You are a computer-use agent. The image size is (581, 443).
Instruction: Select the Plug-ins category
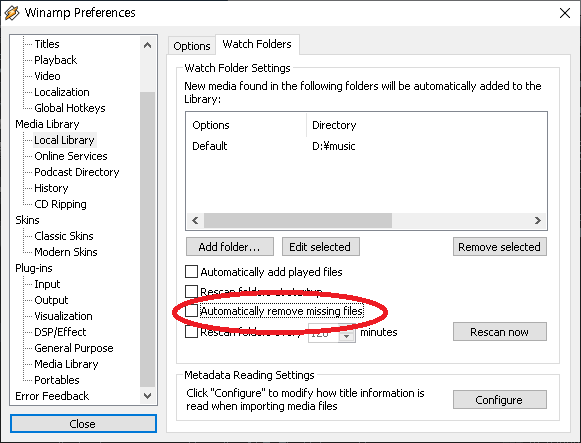click(x=34, y=268)
